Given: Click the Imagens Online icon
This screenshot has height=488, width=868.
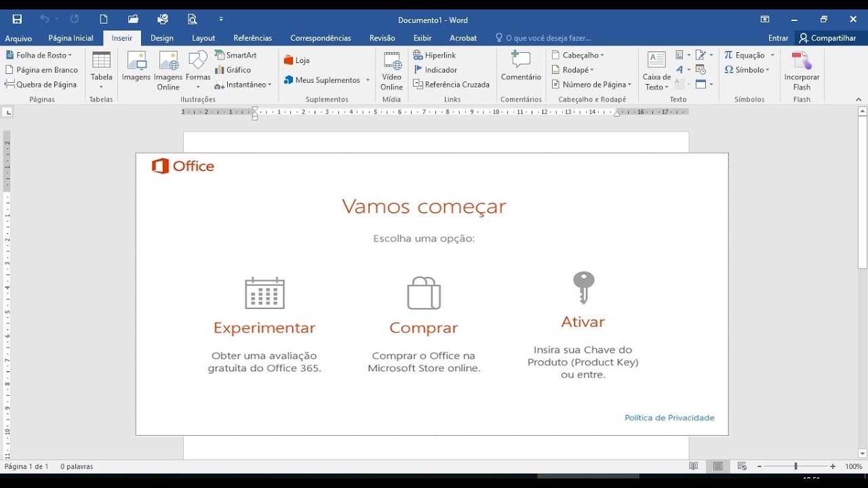Looking at the screenshot, I should click(168, 70).
